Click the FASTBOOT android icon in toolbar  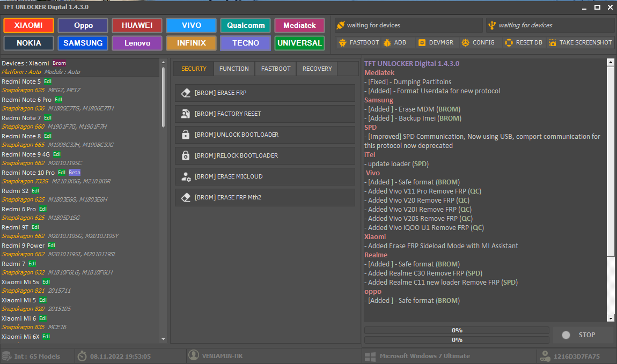point(342,42)
